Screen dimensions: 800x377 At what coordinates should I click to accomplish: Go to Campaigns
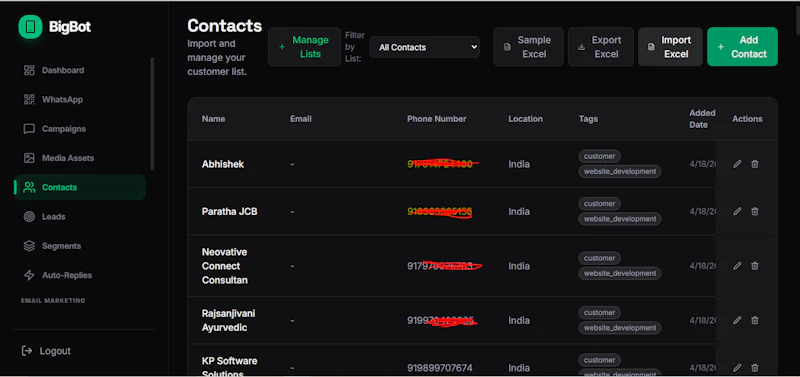80,129
